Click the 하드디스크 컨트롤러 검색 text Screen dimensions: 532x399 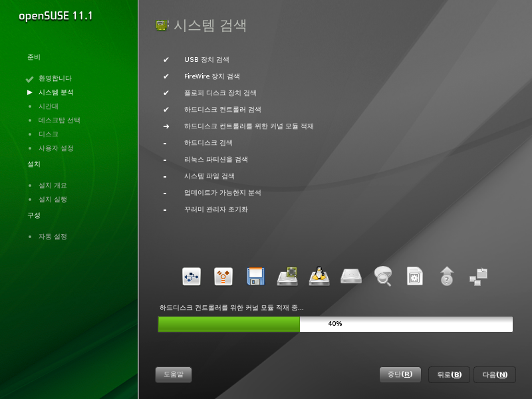tap(223, 110)
